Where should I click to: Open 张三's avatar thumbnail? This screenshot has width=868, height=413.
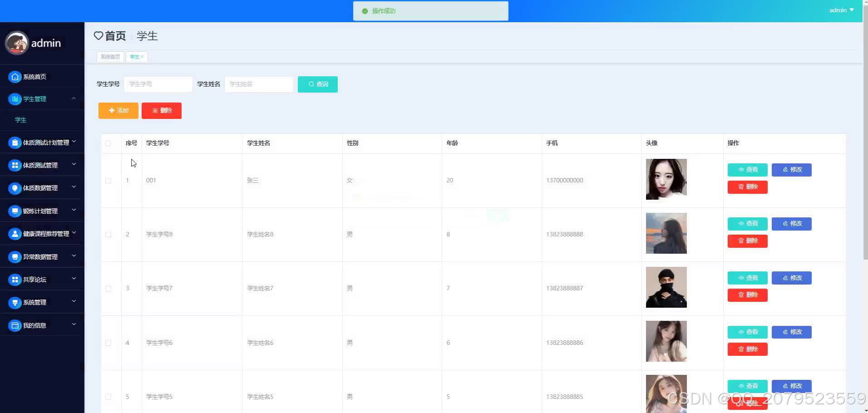tap(666, 179)
